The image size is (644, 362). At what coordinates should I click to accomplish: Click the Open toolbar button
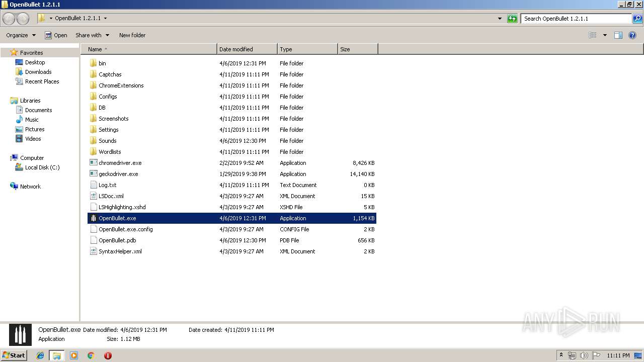[x=56, y=35]
